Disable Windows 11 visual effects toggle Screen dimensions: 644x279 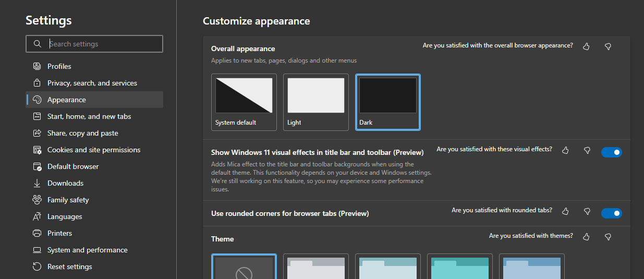612,152
